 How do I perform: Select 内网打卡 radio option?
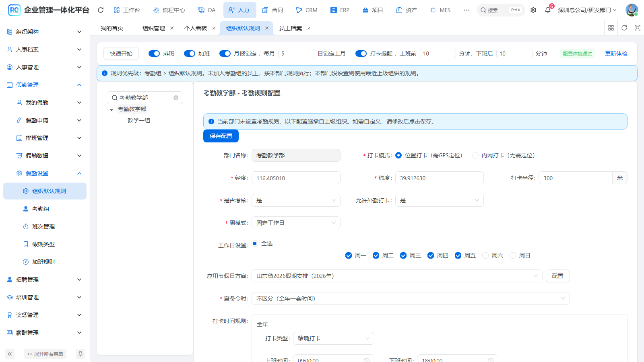click(x=475, y=155)
